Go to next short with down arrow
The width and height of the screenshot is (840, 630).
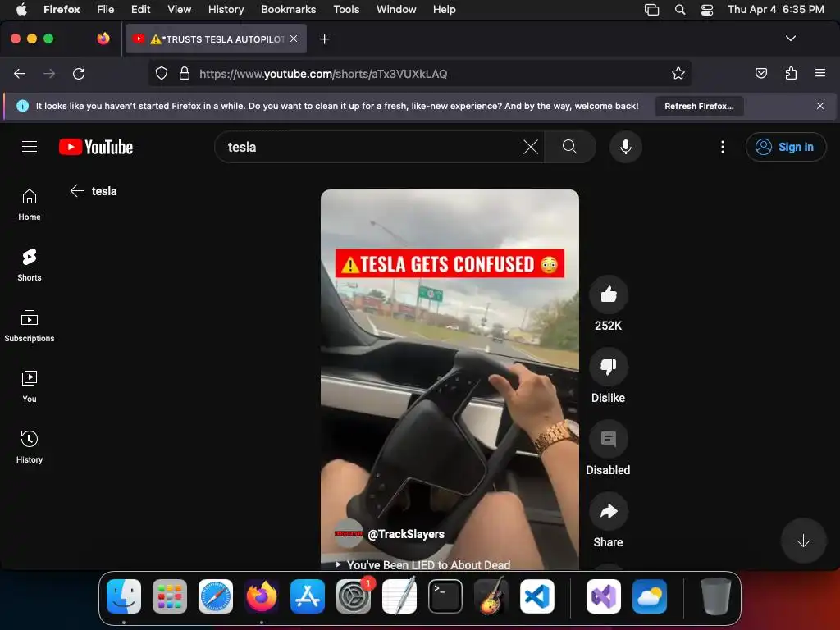click(802, 541)
